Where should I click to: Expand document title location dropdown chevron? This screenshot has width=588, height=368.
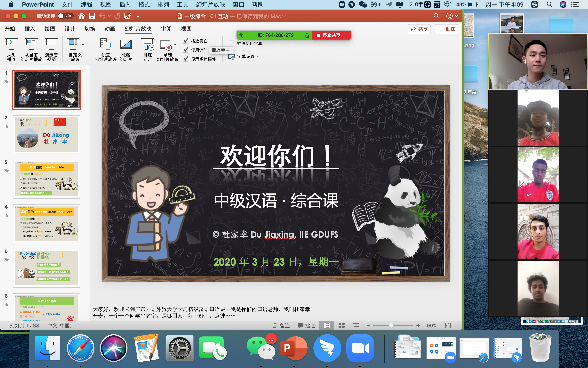click(284, 16)
